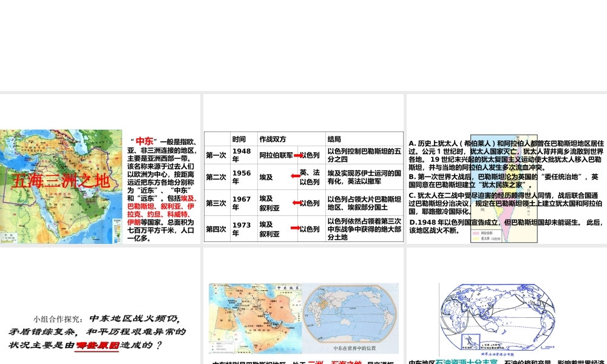The image size is (607, 364).
Task: Select the 第四次 row label
Action: (x=217, y=229)
